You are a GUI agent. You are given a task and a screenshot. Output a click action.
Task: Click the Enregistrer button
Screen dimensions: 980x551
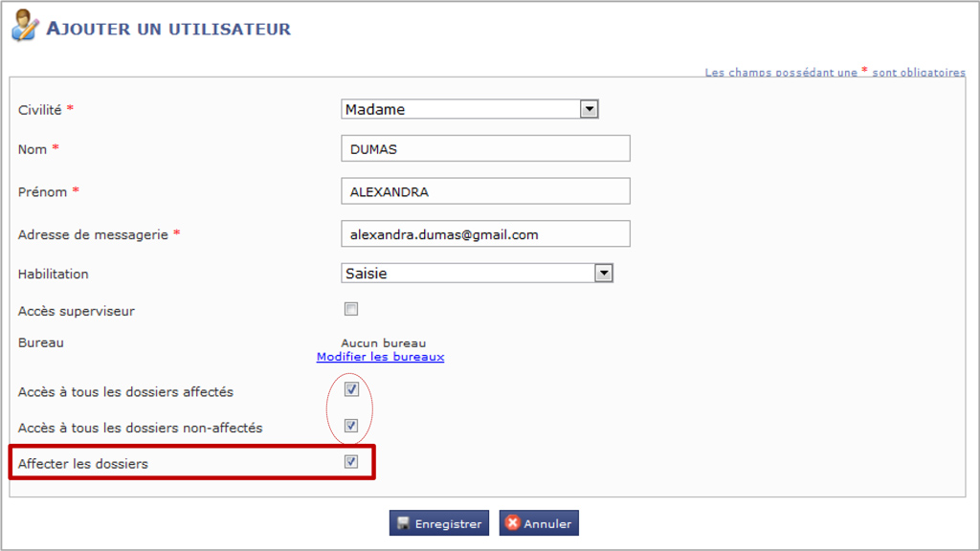click(439, 523)
